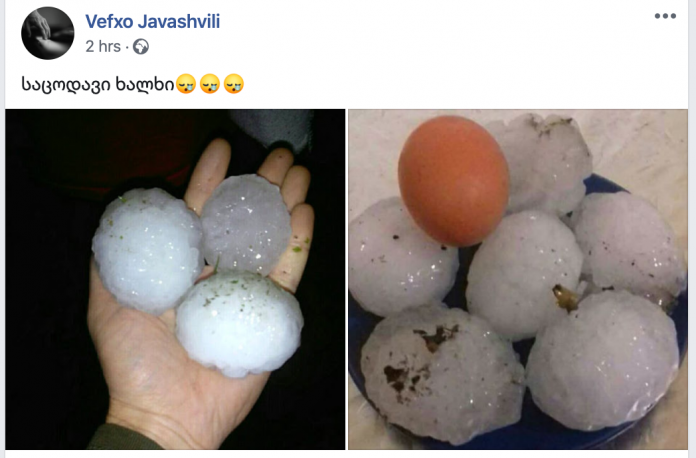The image size is (696, 458).
Task: Click the center hailstone beside the egg
Action: tap(524, 275)
